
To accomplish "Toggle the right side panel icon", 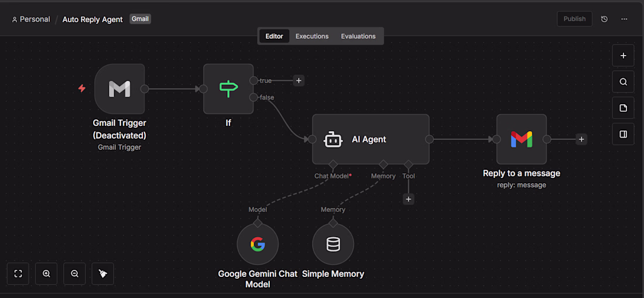I will pyautogui.click(x=623, y=134).
